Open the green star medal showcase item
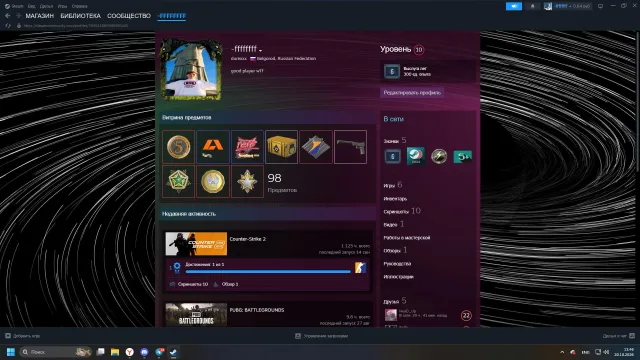Screen dimensions: 640x360 coord(178,181)
